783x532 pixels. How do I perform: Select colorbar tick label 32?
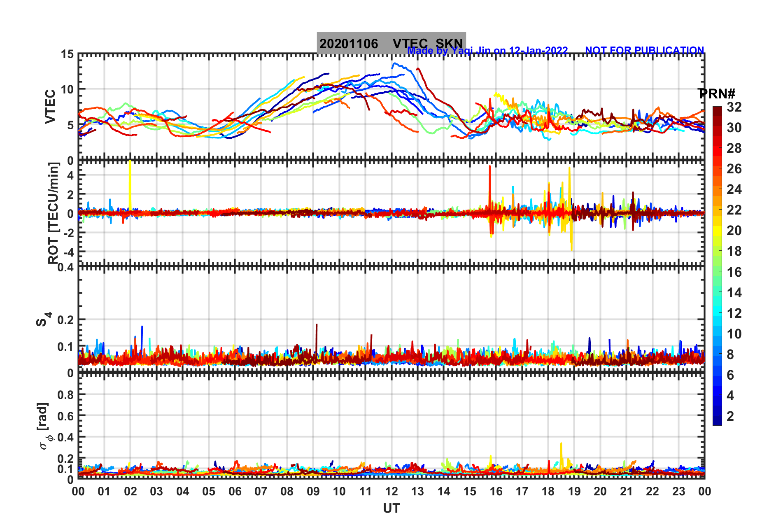pos(734,107)
